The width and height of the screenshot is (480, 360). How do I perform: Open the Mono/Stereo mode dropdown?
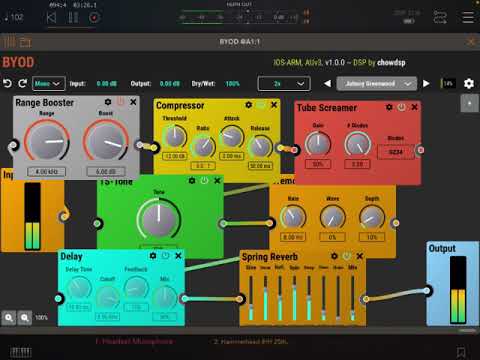pyautogui.click(x=48, y=83)
